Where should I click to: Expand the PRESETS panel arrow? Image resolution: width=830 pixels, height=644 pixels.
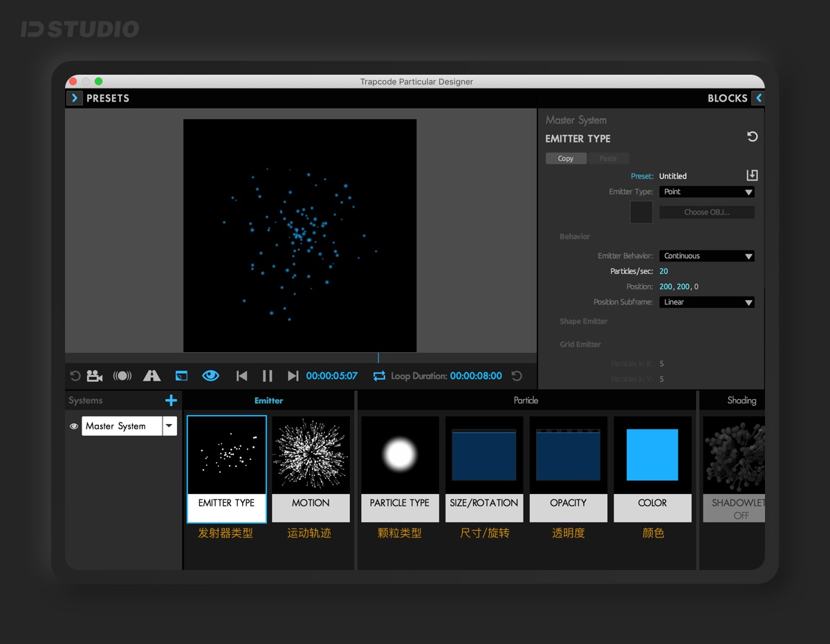point(74,98)
